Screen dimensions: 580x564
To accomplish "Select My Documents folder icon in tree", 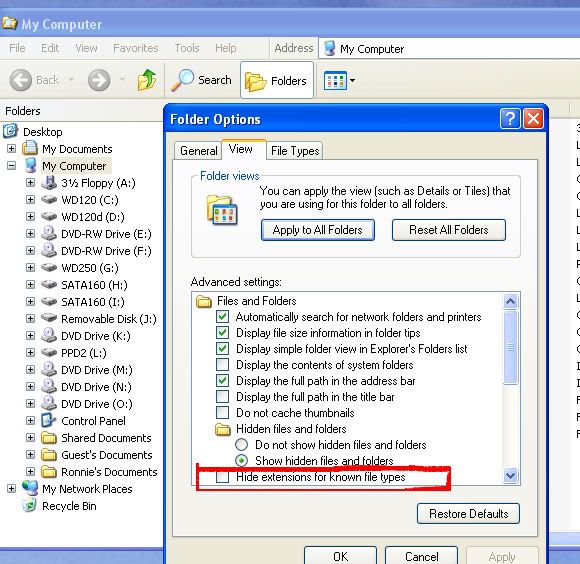I will (30, 148).
